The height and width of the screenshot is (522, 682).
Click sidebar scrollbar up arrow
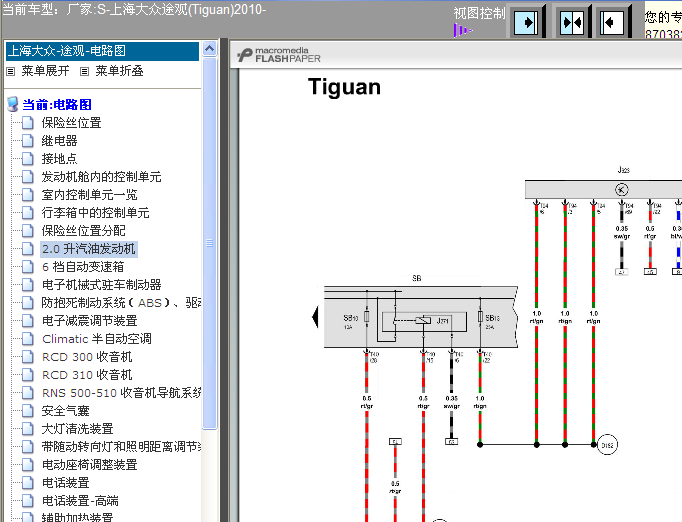tap(210, 49)
